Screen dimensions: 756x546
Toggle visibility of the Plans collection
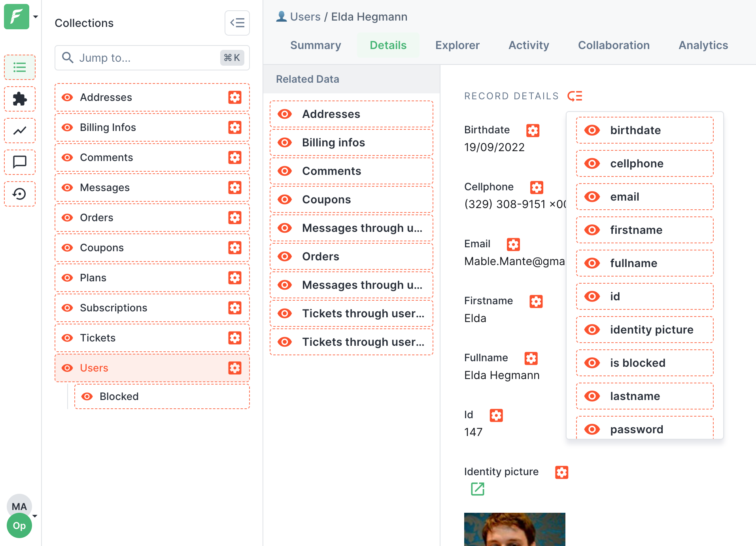coord(68,278)
